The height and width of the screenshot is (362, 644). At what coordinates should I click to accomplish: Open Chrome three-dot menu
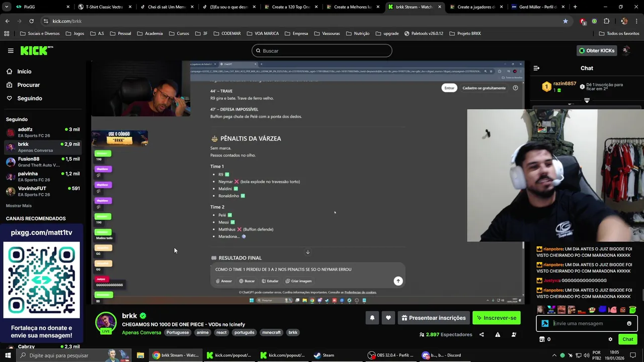click(x=636, y=21)
